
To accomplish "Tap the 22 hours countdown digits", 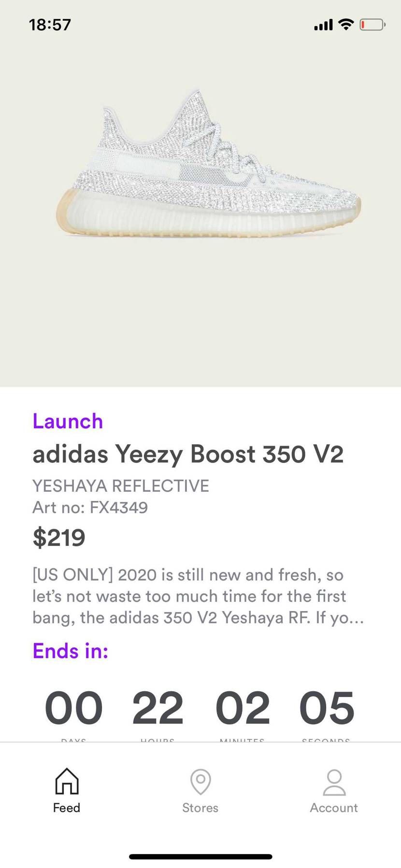I will click(x=158, y=708).
